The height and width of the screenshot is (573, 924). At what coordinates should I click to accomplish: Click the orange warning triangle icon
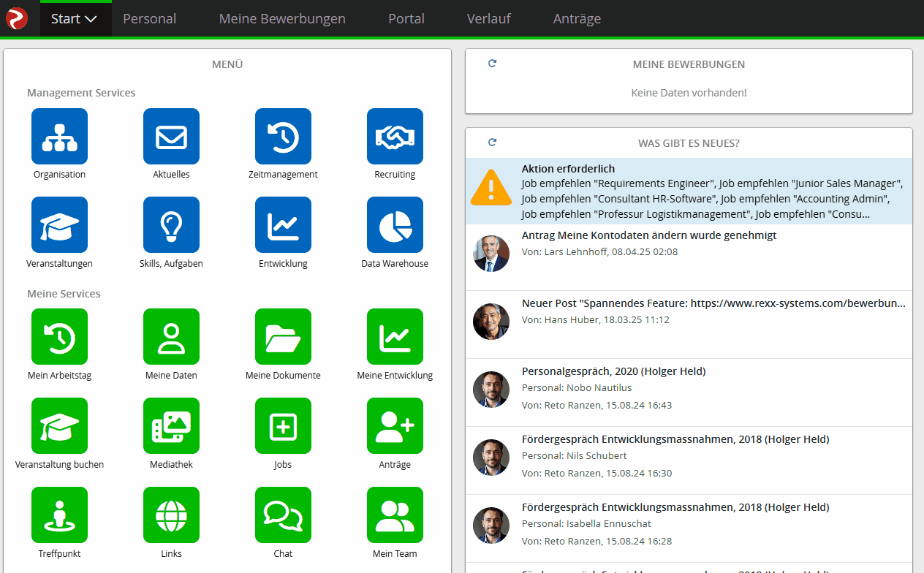[491, 188]
